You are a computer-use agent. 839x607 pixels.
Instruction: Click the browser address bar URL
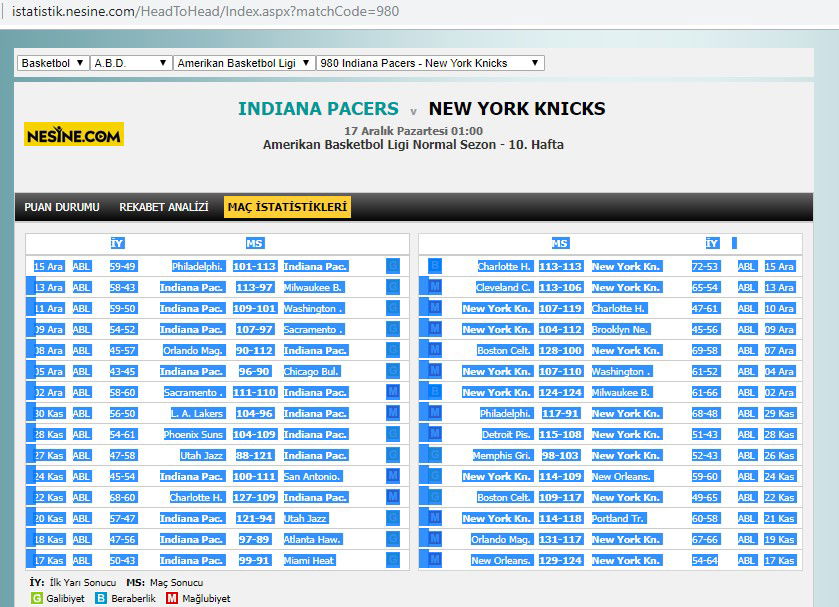[205, 11]
